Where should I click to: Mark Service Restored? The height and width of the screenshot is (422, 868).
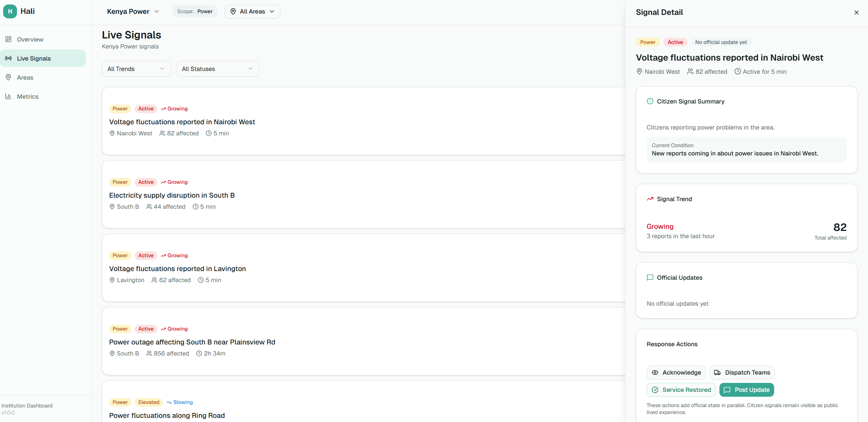681,390
